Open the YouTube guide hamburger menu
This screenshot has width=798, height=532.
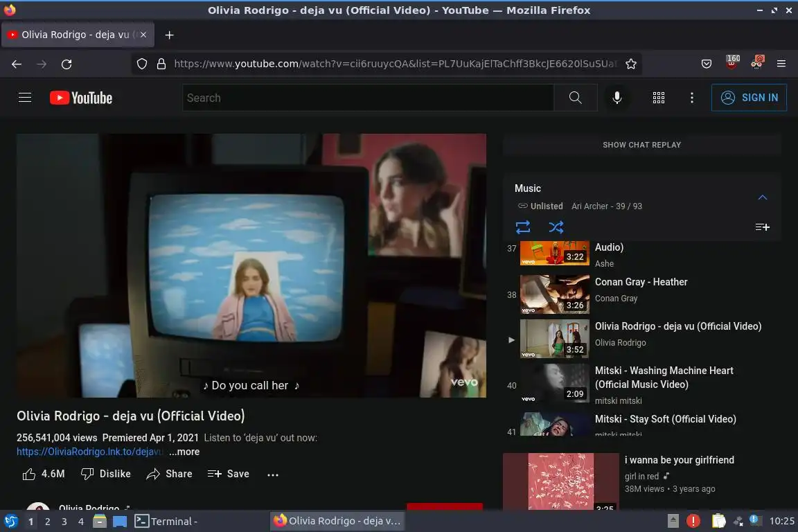point(25,97)
